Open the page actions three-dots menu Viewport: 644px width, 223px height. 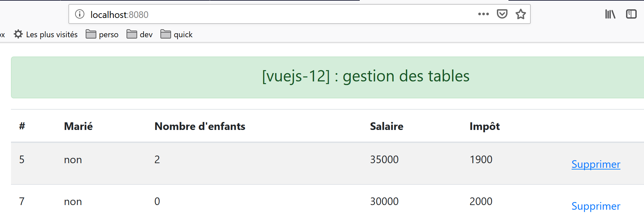point(483,14)
